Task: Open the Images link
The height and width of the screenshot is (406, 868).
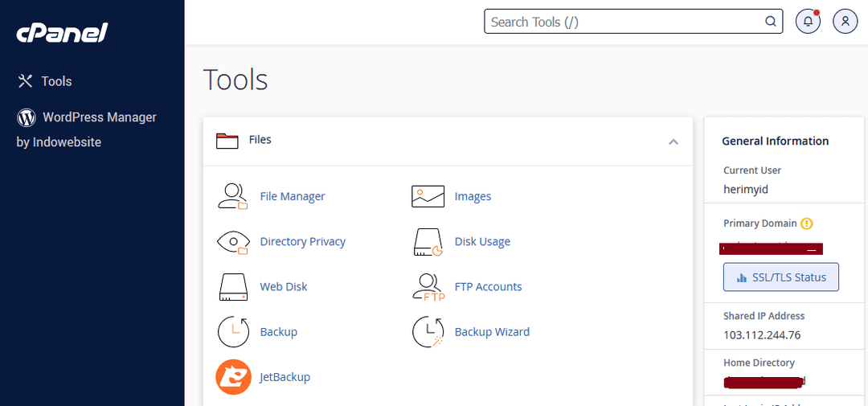Action: [x=473, y=196]
